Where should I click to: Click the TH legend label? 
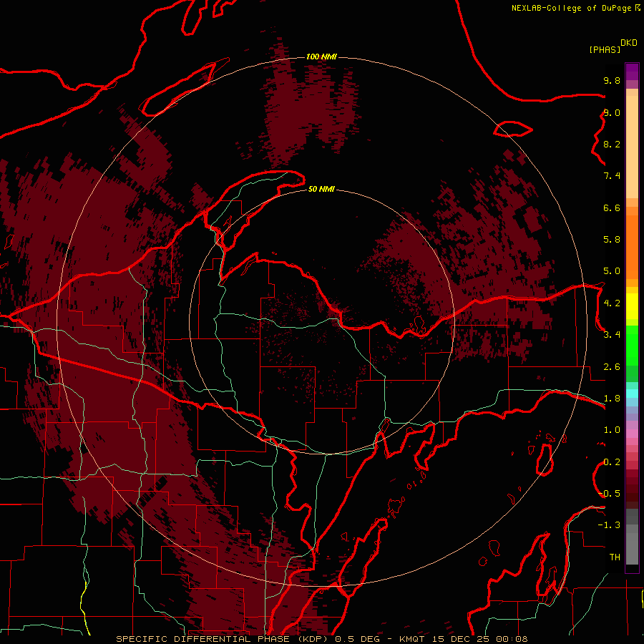point(615,557)
